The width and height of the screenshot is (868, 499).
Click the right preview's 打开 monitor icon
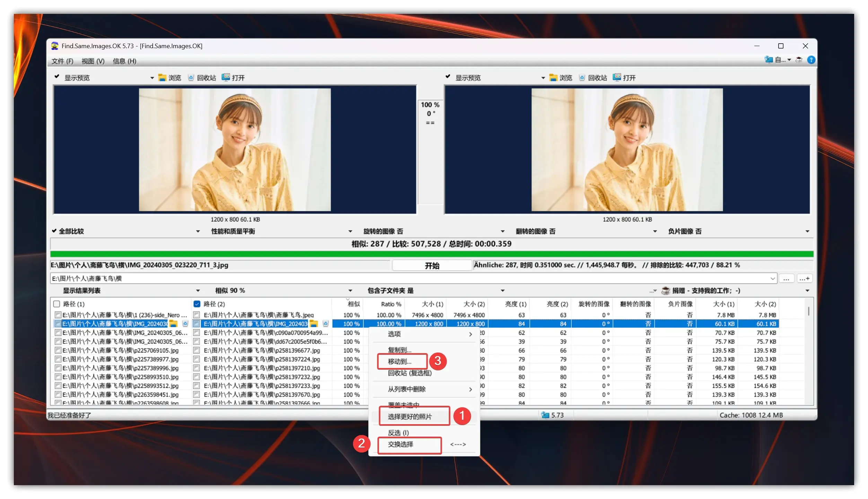coord(617,77)
